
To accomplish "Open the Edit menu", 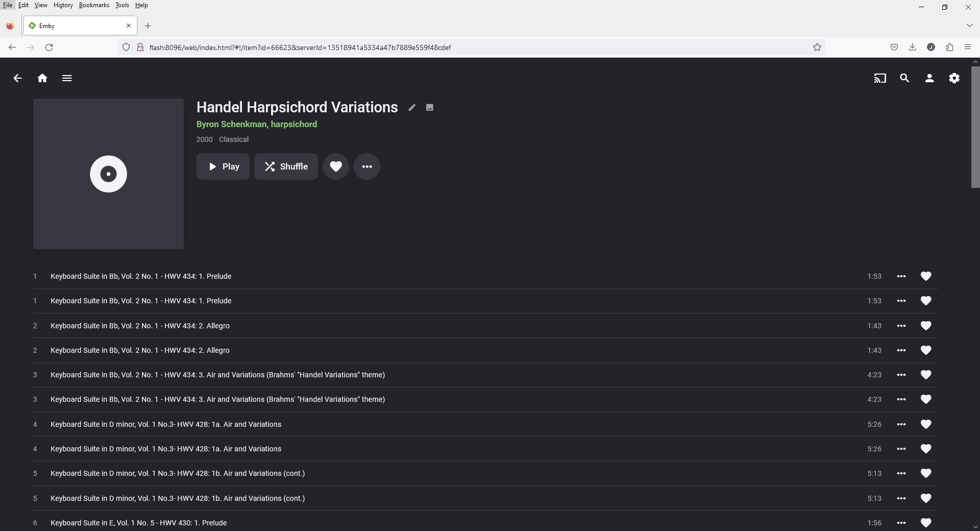I will pos(23,5).
